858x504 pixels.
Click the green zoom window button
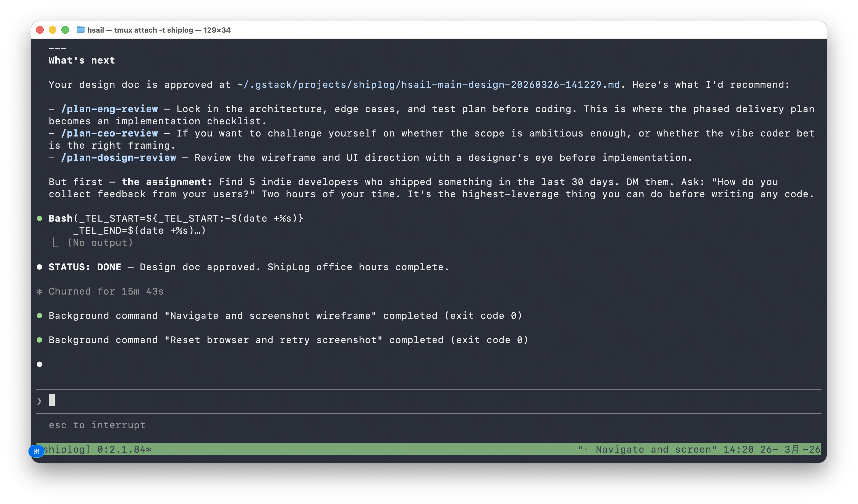[x=65, y=30]
